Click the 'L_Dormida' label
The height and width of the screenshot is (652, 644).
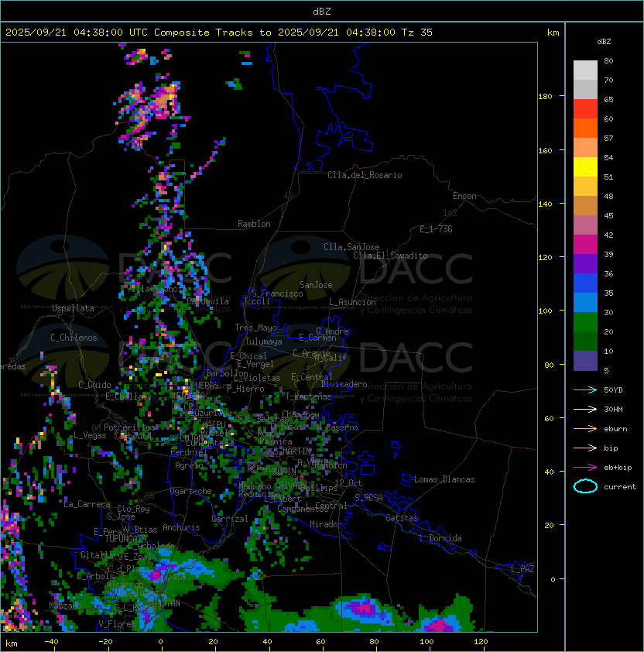[x=440, y=538]
